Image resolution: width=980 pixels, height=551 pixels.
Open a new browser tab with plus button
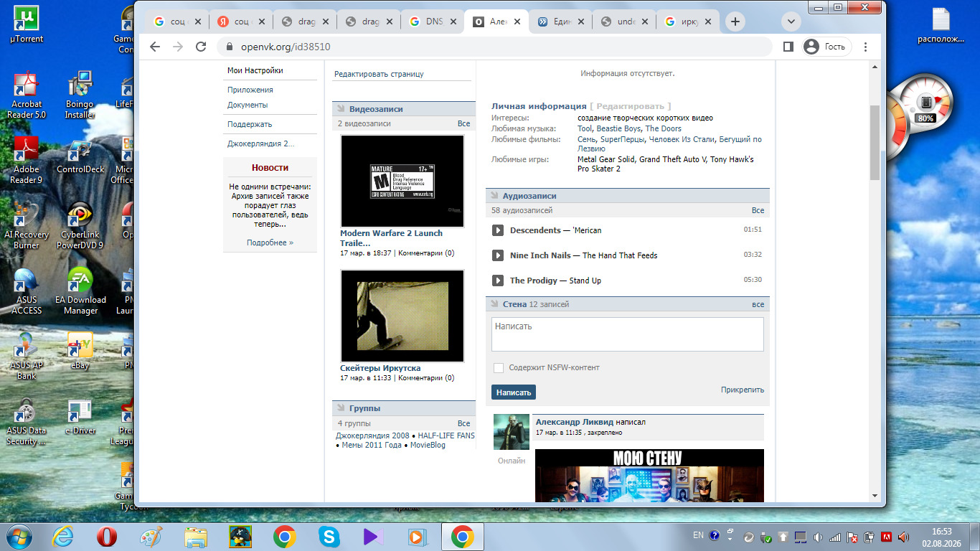click(735, 22)
